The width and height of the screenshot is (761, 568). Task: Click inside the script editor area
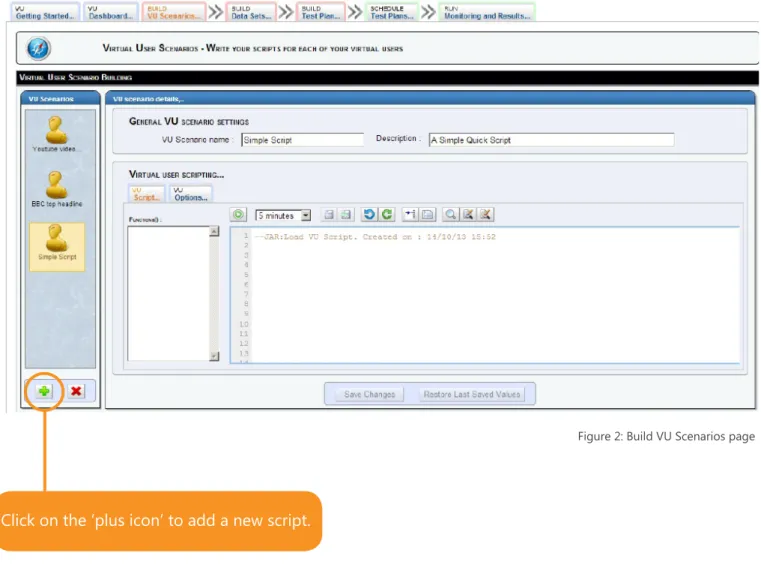tap(485, 296)
